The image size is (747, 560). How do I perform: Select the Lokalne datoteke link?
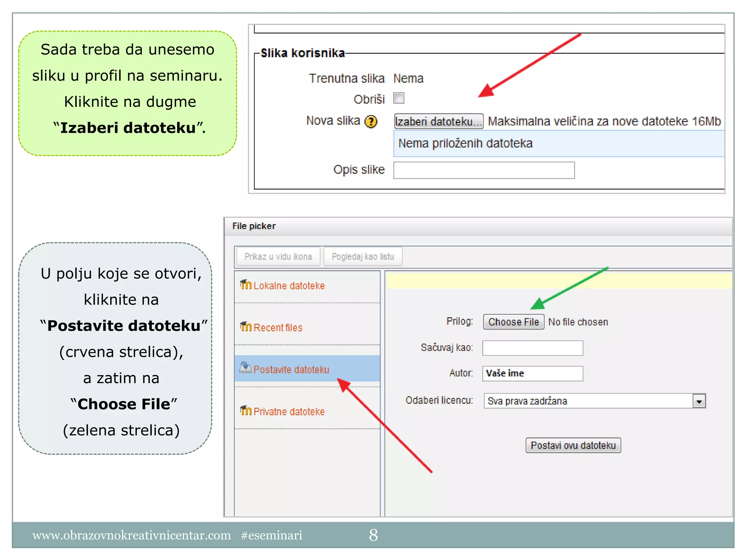click(289, 286)
